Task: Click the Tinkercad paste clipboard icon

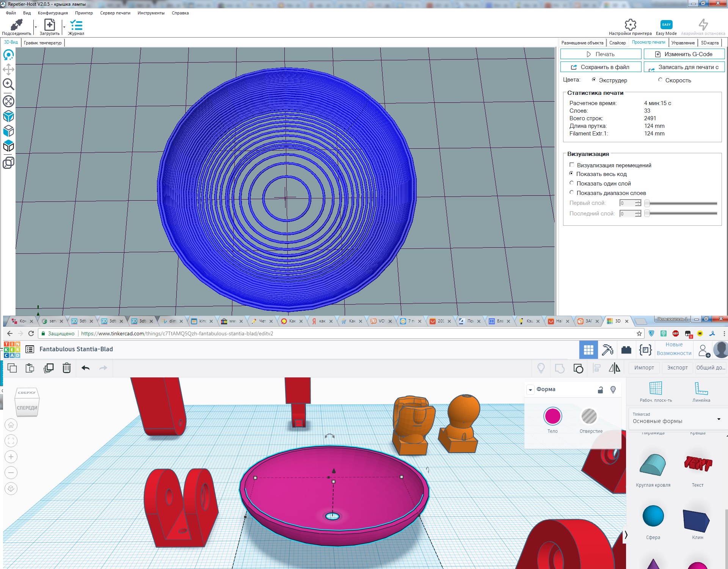Action: pos(30,368)
